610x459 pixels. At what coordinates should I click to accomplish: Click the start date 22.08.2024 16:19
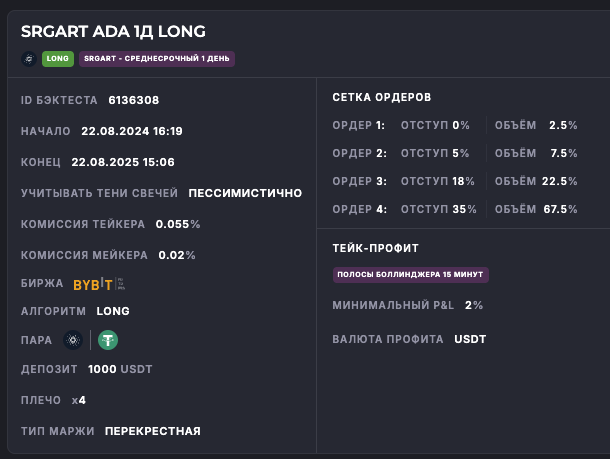[132, 131]
